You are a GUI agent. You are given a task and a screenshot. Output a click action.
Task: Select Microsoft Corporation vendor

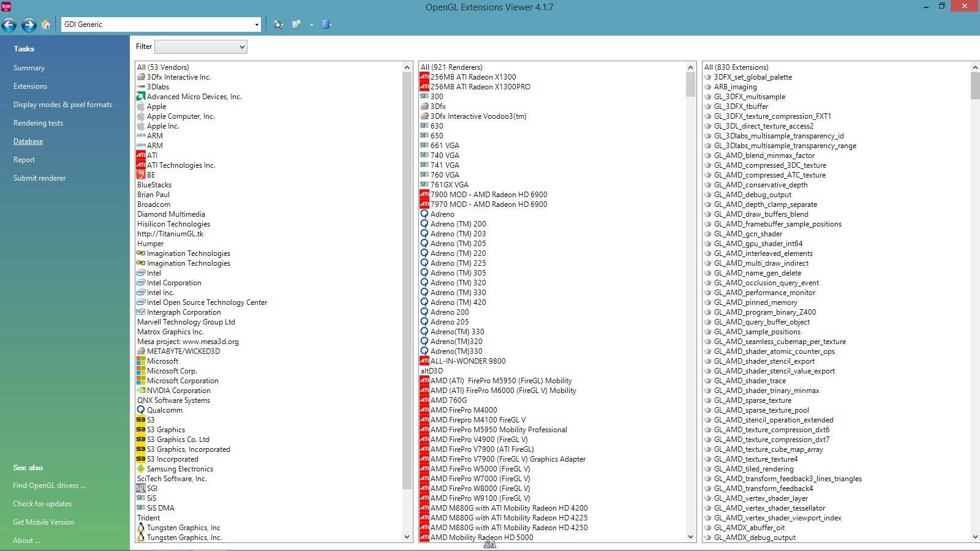[x=178, y=381]
